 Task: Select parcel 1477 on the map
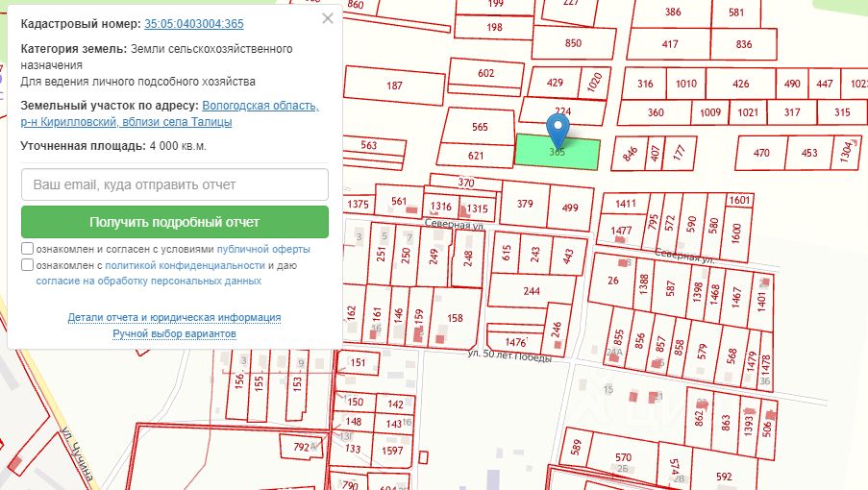[x=621, y=230]
